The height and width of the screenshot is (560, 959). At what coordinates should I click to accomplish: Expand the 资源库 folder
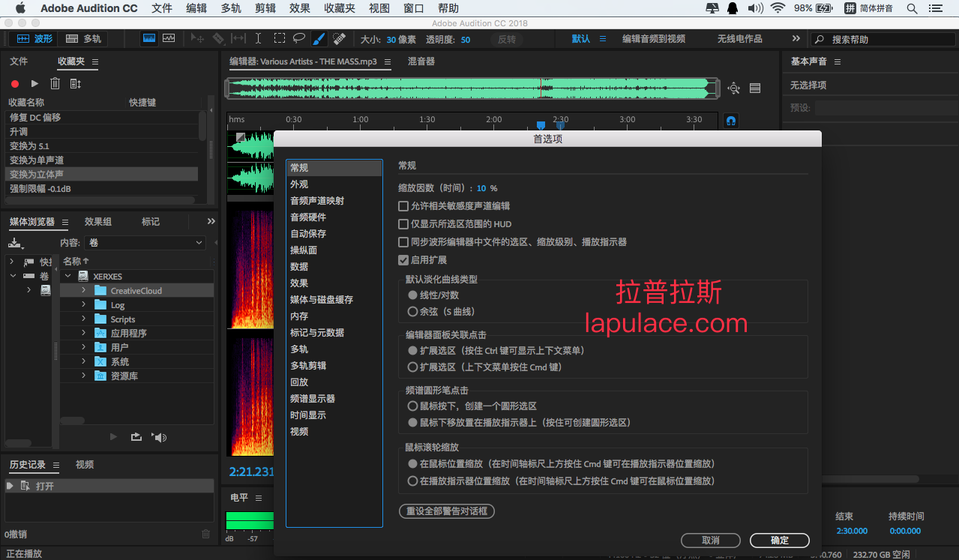coord(84,376)
